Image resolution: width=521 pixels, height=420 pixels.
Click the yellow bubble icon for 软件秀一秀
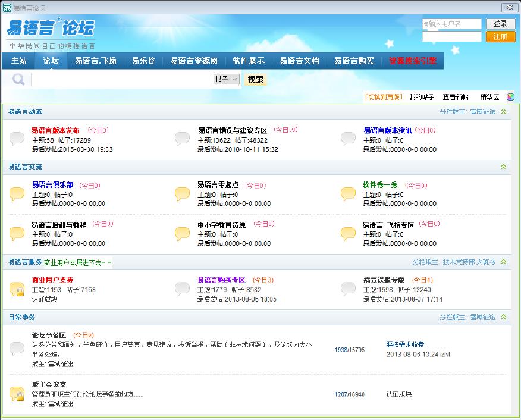348,194
